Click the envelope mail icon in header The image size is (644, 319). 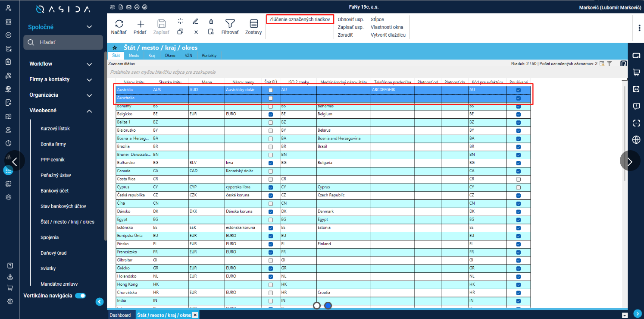128,7
